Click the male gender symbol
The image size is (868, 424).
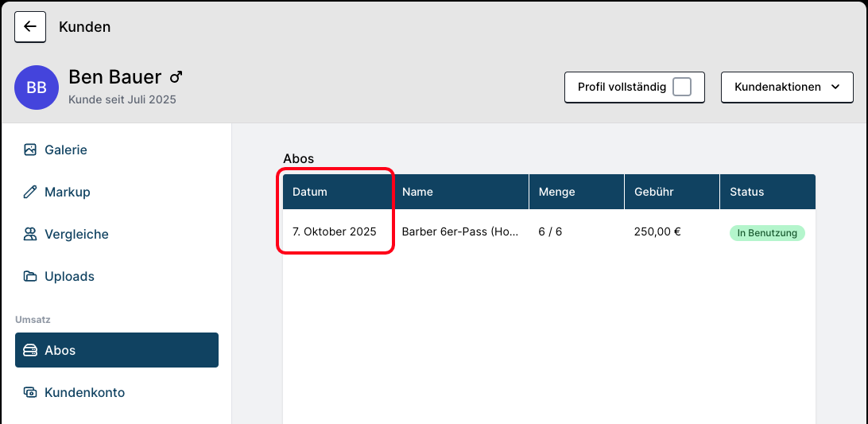(x=176, y=76)
